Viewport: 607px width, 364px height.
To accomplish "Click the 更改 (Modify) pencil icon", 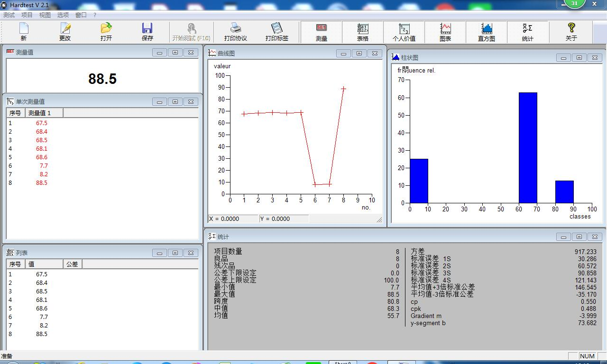I will [x=65, y=31].
